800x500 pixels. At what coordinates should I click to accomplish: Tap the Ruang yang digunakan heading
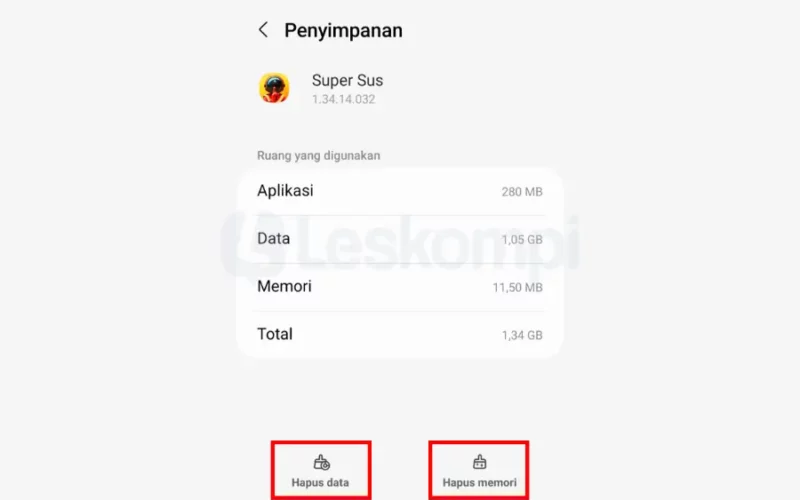coord(318,156)
